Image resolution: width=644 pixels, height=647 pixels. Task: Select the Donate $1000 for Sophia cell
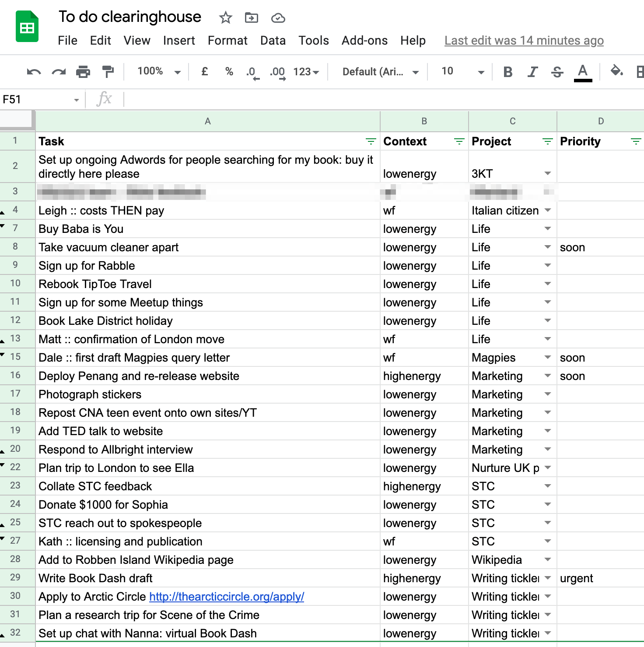coord(208,505)
